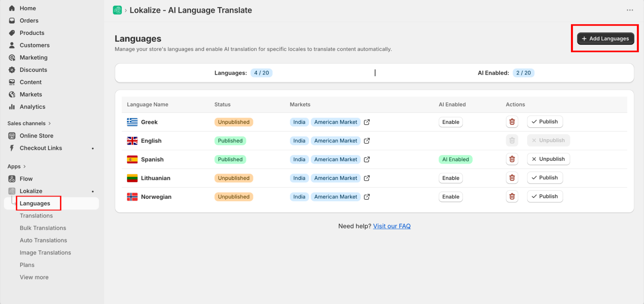The width and height of the screenshot is (644, 304).
Task: Unpublish the Spanish language
Action: coord(548,159)
